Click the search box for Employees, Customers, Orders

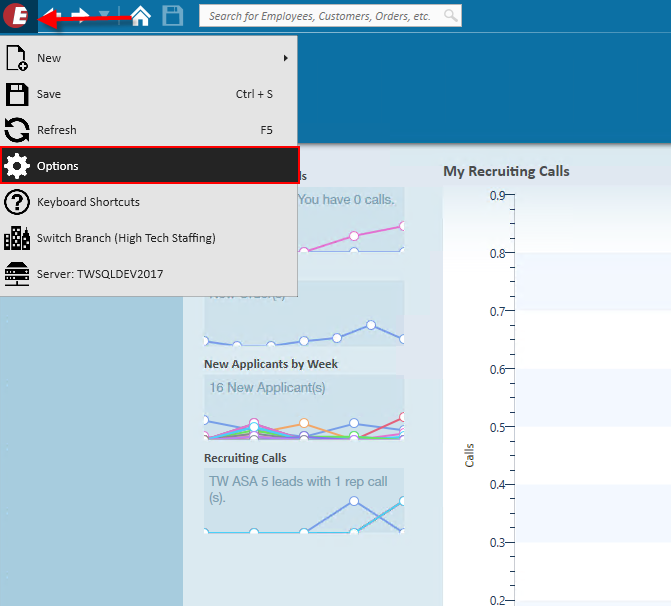tap(330, 16)
